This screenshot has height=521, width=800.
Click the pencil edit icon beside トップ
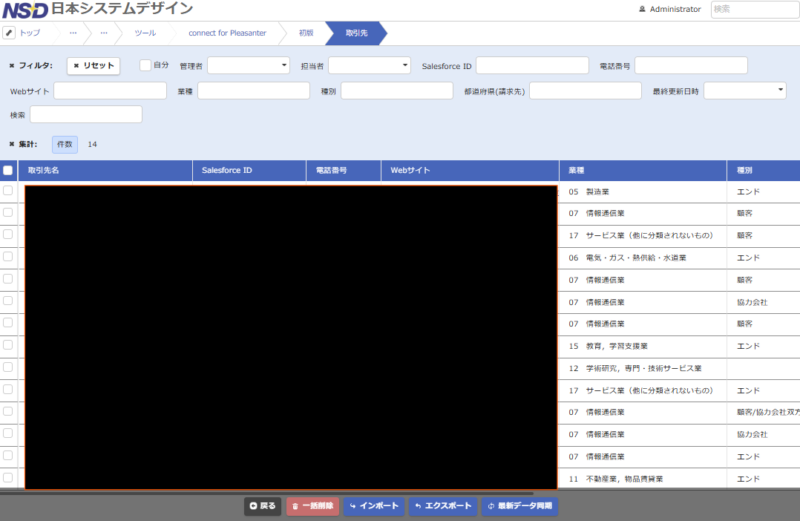(9, 33)
